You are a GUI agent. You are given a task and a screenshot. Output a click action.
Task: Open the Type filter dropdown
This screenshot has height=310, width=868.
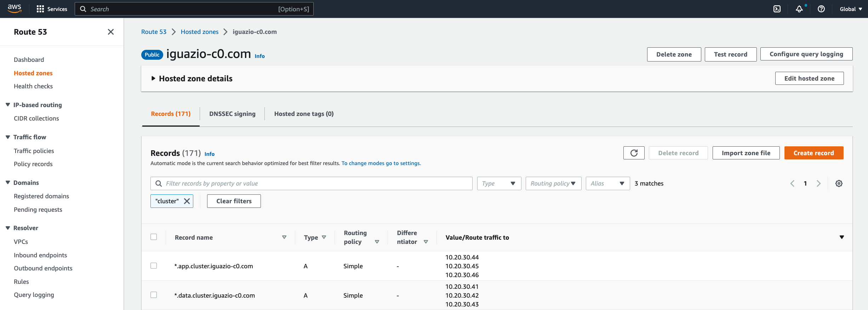click(x=499, y=183)
